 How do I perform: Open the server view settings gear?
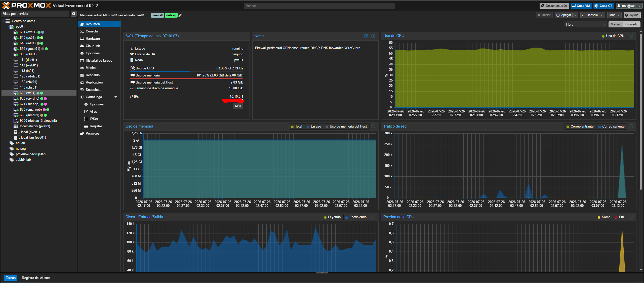[73, 14]
